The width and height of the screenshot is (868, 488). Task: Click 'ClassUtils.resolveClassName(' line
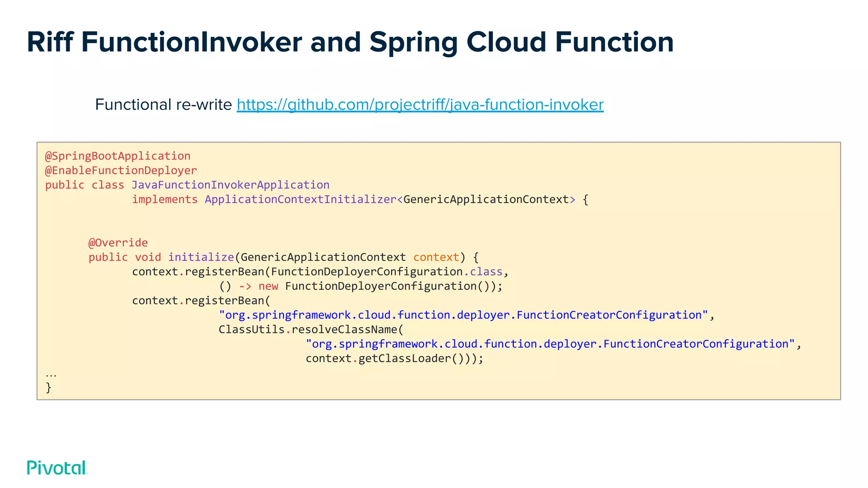pos(312,330)
